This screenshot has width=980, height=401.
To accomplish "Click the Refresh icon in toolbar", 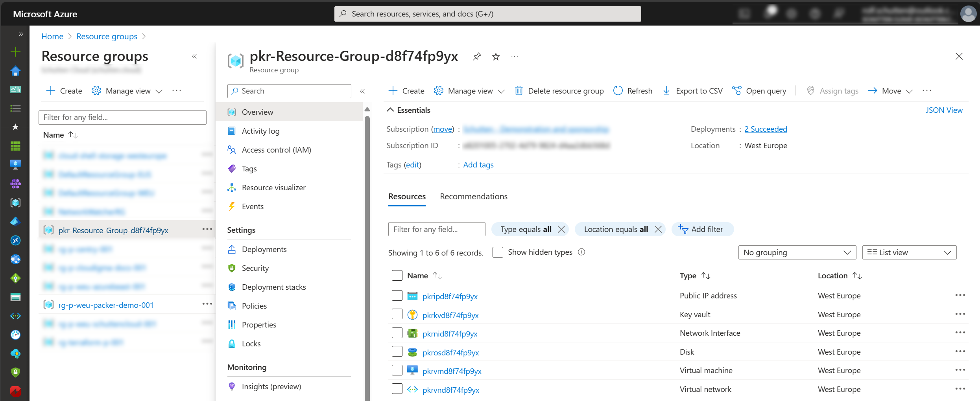I will pyautogui.click(x=618, y=91).
